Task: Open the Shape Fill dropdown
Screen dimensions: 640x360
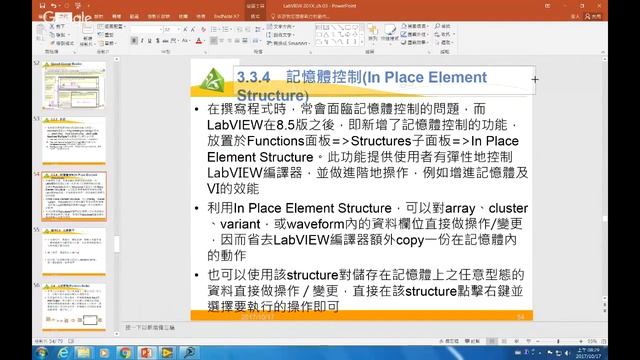Action: pyautogui.click(x=415, y=26)
